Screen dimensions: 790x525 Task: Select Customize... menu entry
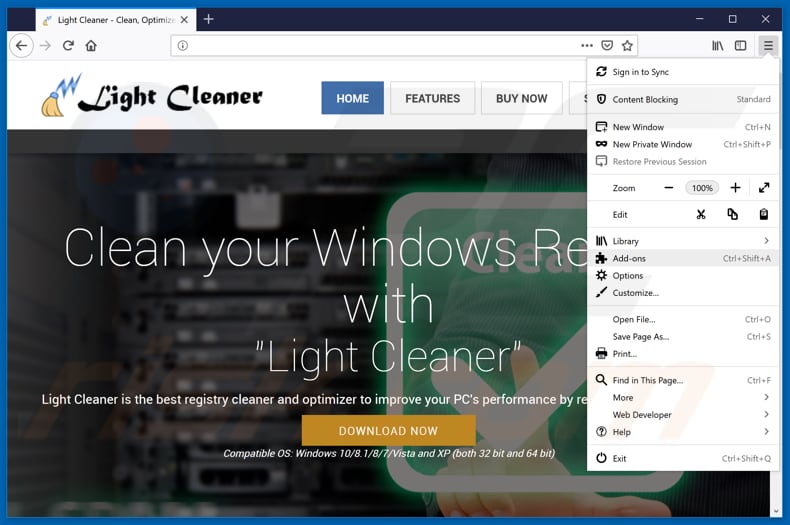683,292
